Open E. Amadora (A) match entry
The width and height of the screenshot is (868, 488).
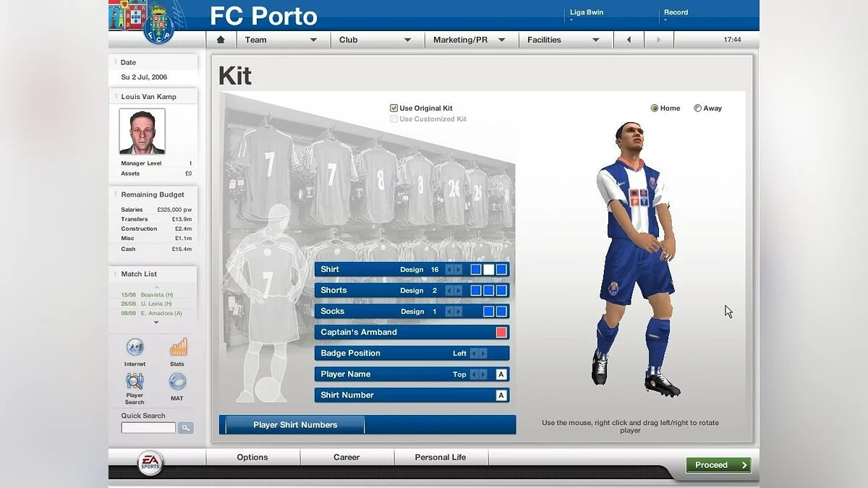coord(151,313)
